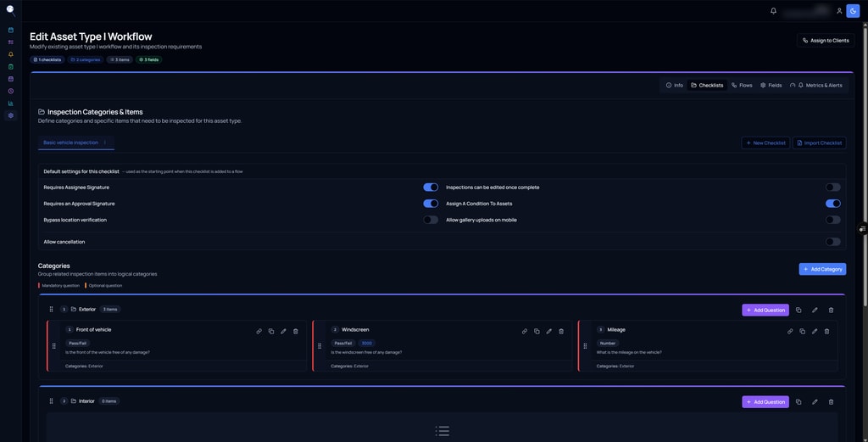Toggle dark mode moon button
Viewport: 868px width, 442px height.
(x=853, y=10)
